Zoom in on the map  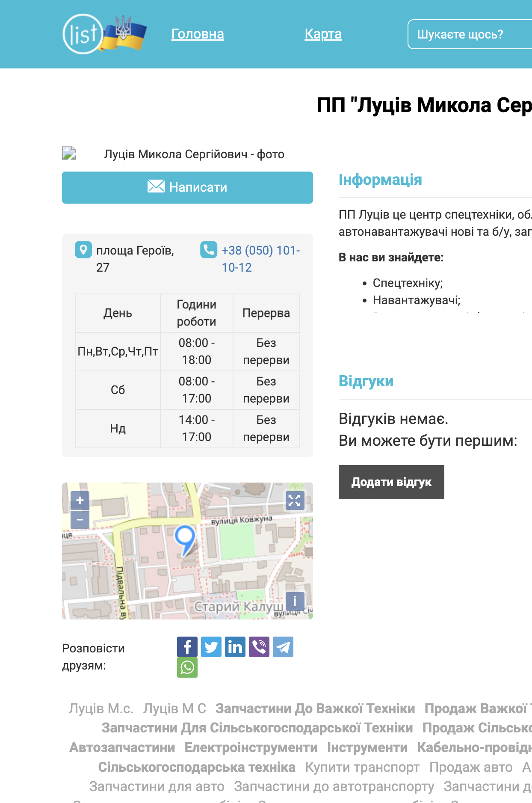click(x=80, y=500)
